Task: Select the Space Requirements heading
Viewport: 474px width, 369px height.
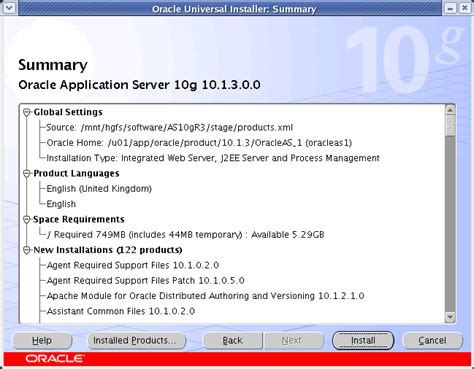Action: [x=79, y=219]
